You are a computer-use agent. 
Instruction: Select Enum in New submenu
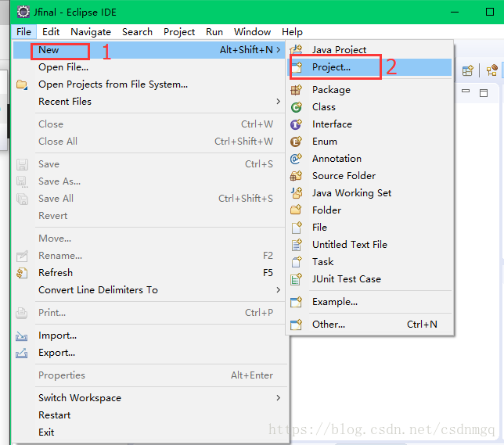pos(369,142)
